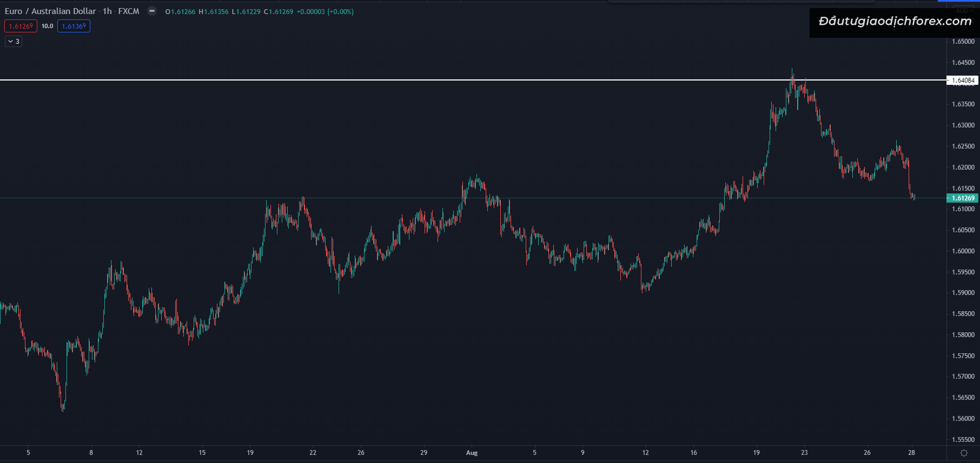
Task: Click the blue buy price button 1.61369
Action: tap(74, 26)
